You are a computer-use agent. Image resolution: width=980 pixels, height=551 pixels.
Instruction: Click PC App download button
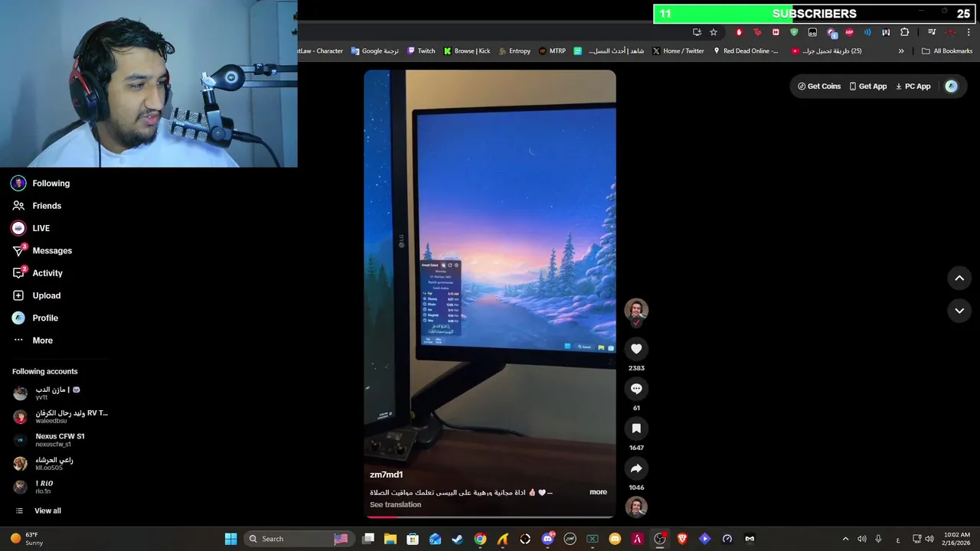(x=913, y=86)
